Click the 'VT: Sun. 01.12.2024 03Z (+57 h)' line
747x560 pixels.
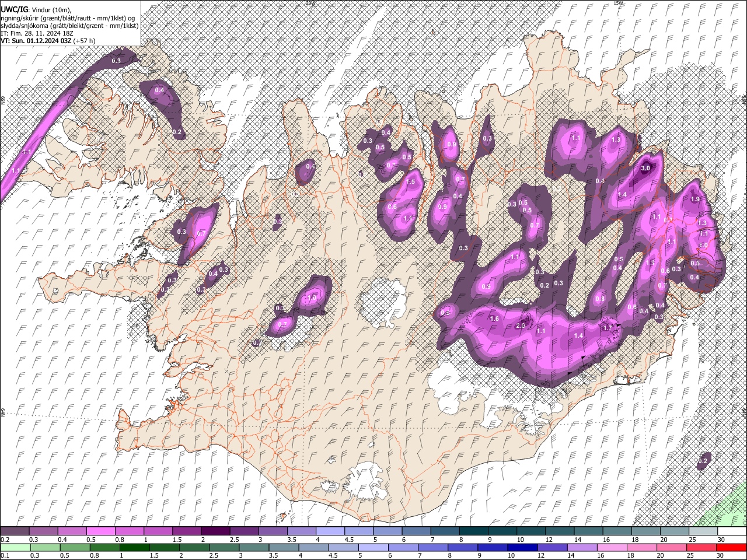click(x=48, y=41)
